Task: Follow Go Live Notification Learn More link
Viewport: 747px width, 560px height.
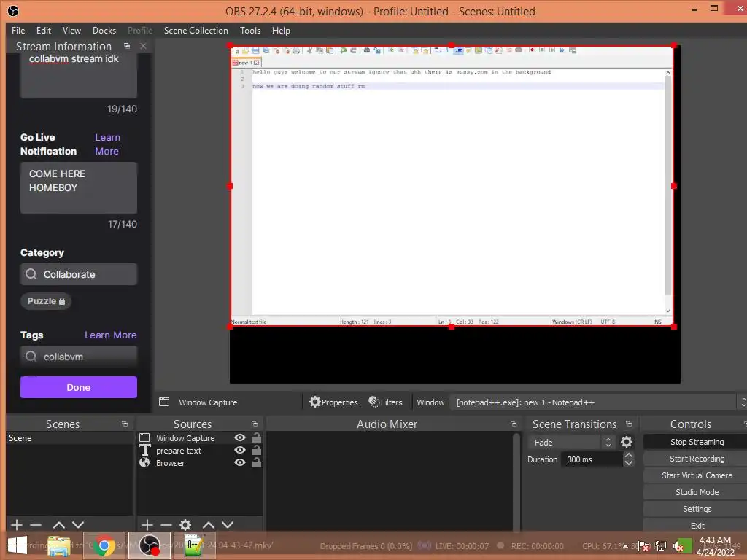Action: 107,144
